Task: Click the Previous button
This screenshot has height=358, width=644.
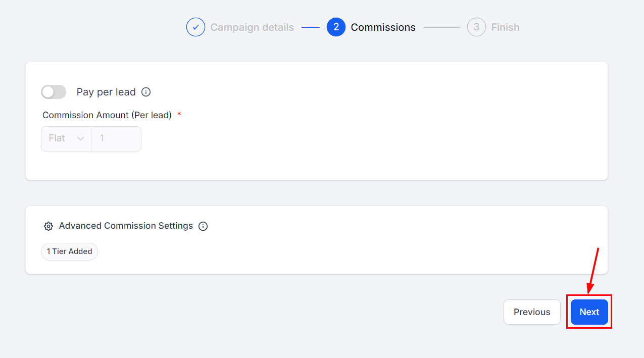Action: pos(532,312)
